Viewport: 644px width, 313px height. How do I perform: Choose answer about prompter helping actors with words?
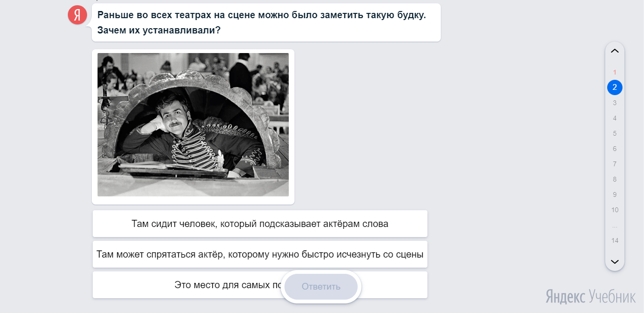(260, 224)
